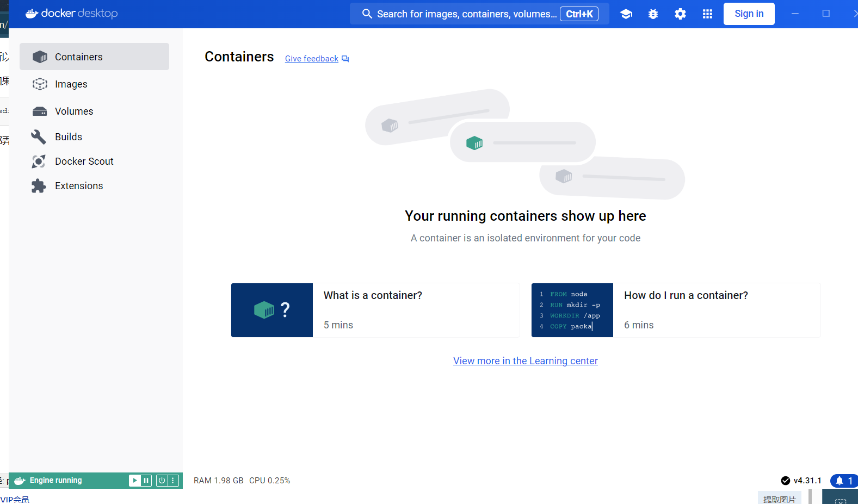Click the 6 mins duration text
The width and height of the screenshot is (858, 504).
[639, 325]
